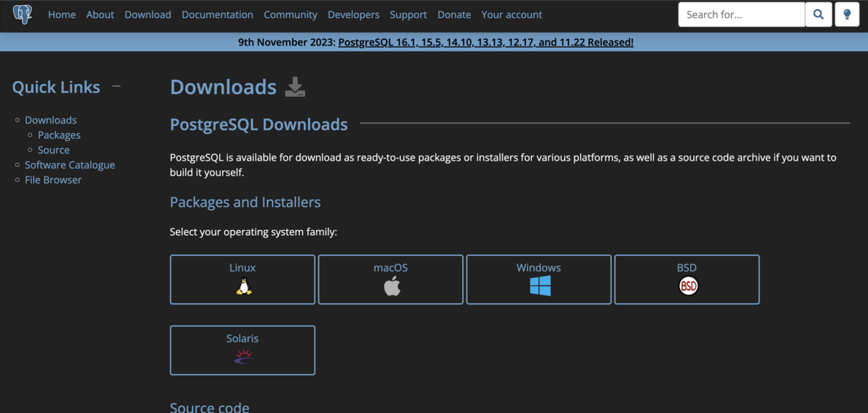Image resolution: width=868 pixels, height=413 pixels.
Task: Select the Linux label text
Action: tap(243, 268)
